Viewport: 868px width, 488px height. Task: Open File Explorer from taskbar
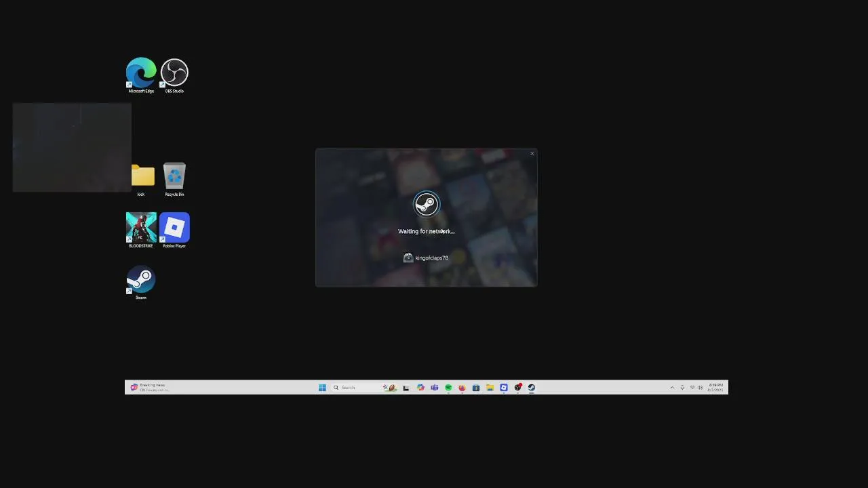click(490, 388)
